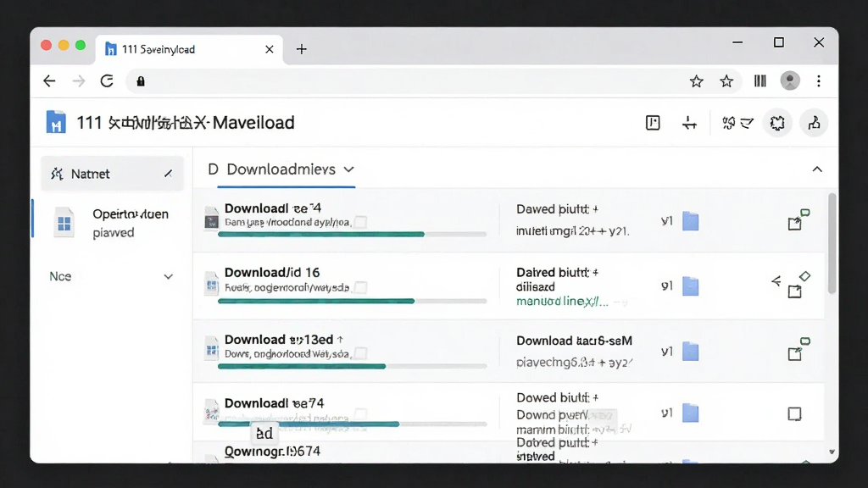The image size is (868, 488).
Task: Click the Download tau6-seM text
Action: point(574,341)
